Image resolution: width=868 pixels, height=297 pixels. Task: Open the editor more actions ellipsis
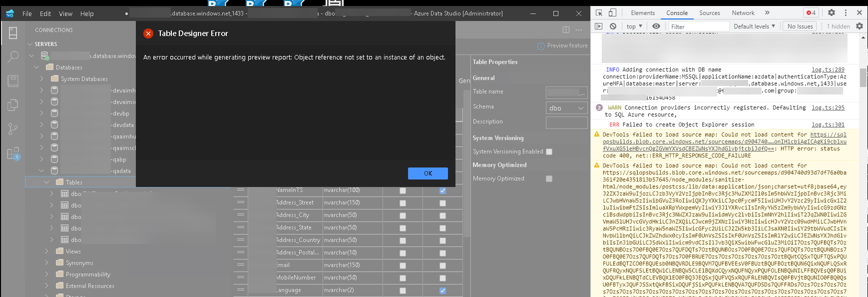coord(580,30)
